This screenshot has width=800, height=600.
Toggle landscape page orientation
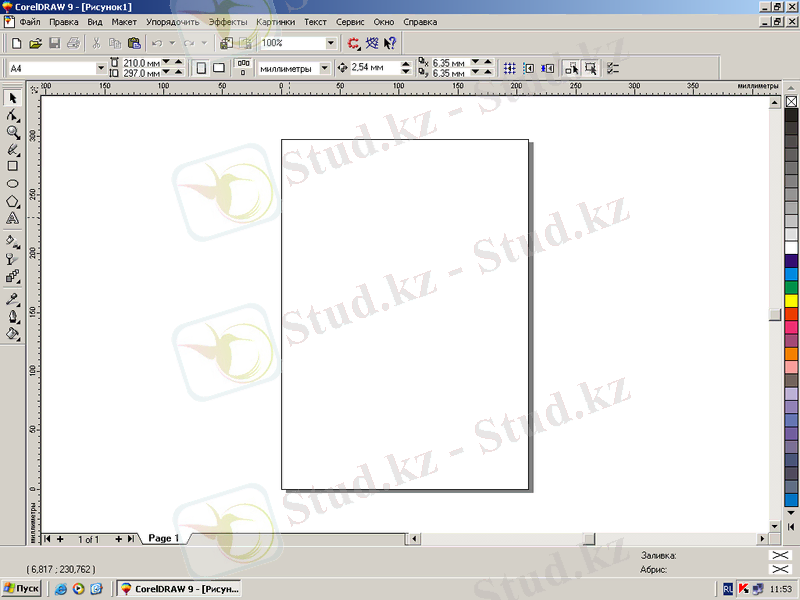(218, 68)
